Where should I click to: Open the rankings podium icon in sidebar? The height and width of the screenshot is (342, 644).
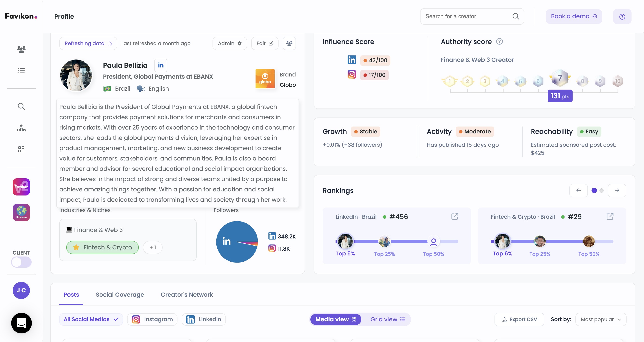pos(21,128)
